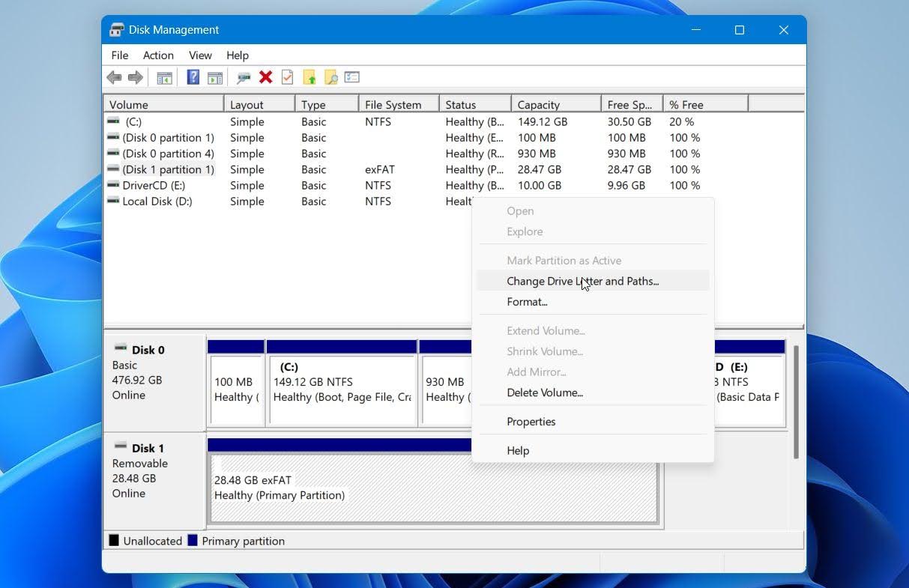Select the (E:) NTFS partition block
This screenshot has width=909, height=588.
(x=749, y=384)
